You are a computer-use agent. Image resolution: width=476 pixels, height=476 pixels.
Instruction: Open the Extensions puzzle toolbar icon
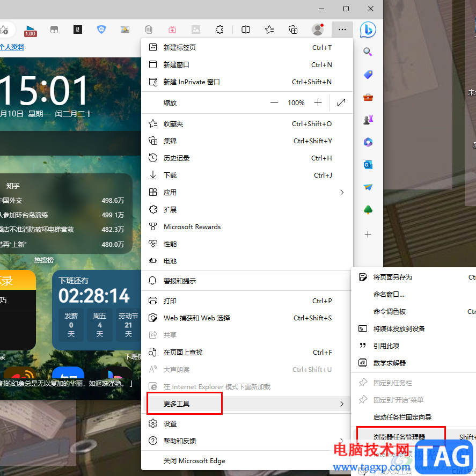click(219, 30)
